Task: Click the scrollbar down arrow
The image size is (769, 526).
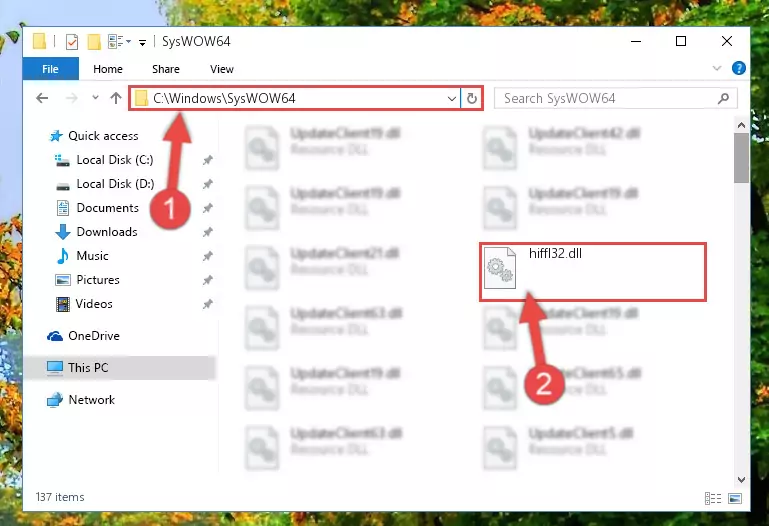Action: coord(741,479)
